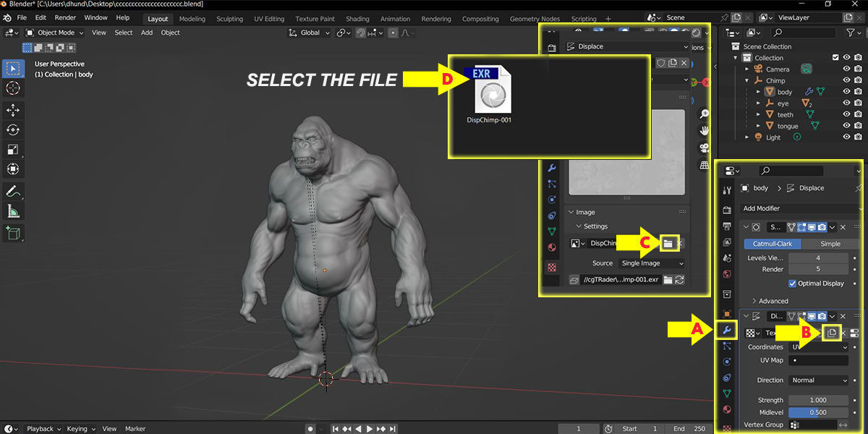Screen dimensions: 868x434
Task: Click New Texture icon beside Displace modifier texture field
Action: (832, 333)
